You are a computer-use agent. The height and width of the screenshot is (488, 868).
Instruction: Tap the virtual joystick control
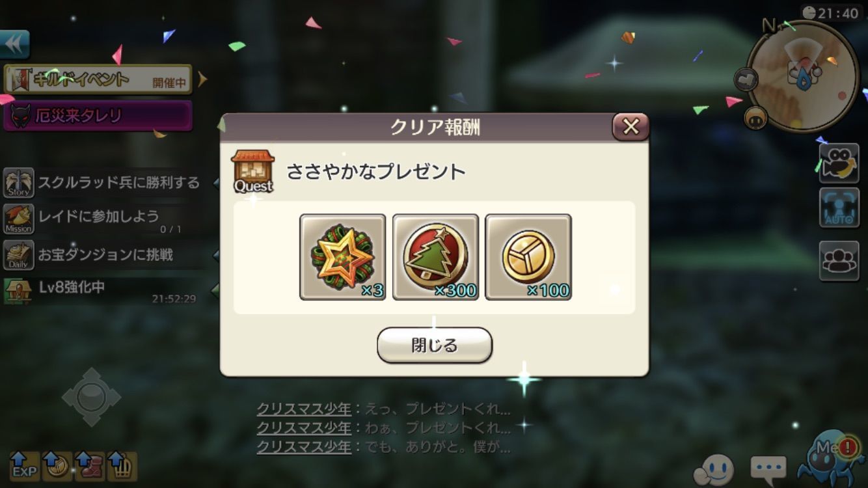point(91,397)
